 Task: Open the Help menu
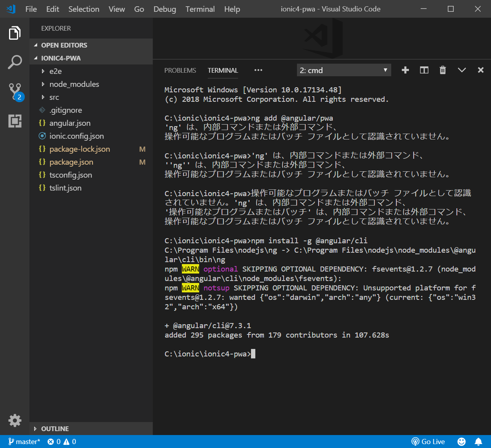click(x=232, y=9)
